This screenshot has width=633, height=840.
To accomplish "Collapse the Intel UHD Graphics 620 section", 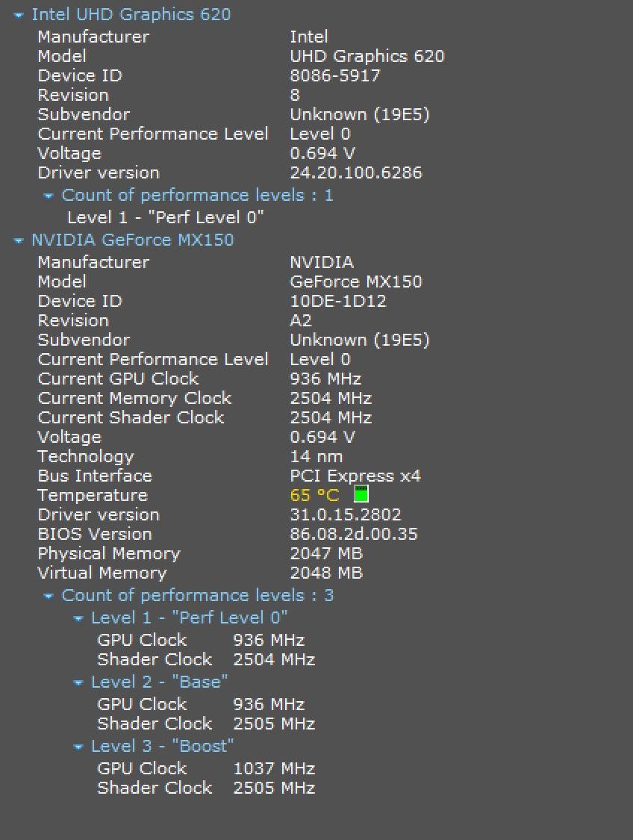I will tap(19, 16).
